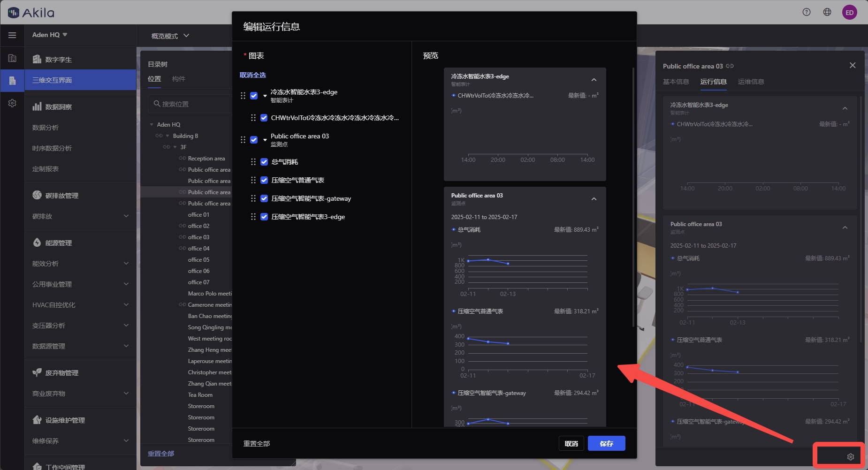Screen dimensions: 868x470
Task: Select the highlighted building sidebar icon
Action: coord(12,80)
